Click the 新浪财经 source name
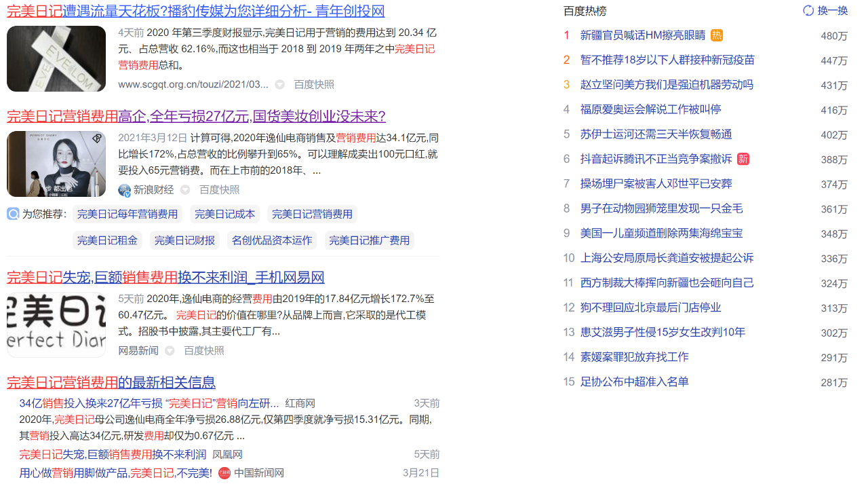Viewport: 868px width, 484px height. coord(153,190)
